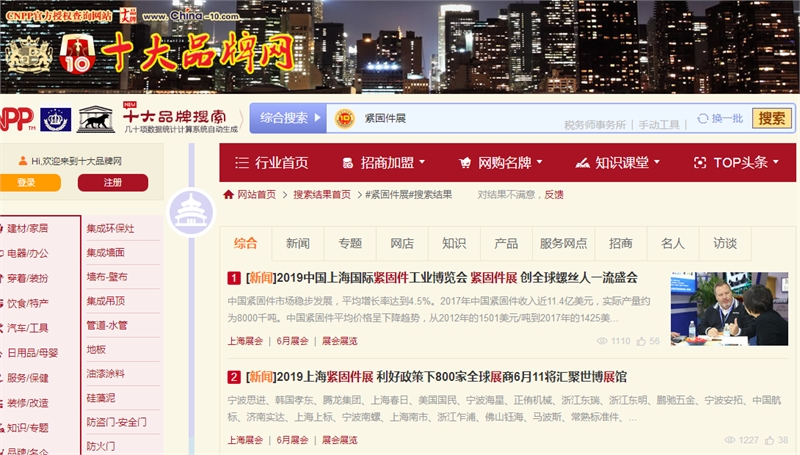Open the 防盗门-安全门 subcategory
This screenshot has width=800, height=455.
pos(116,422)
